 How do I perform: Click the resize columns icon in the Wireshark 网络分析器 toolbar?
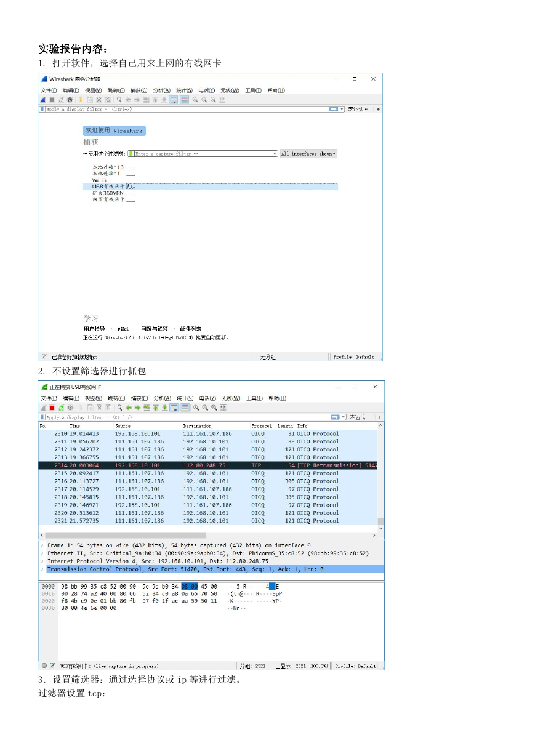click(222, 100)
